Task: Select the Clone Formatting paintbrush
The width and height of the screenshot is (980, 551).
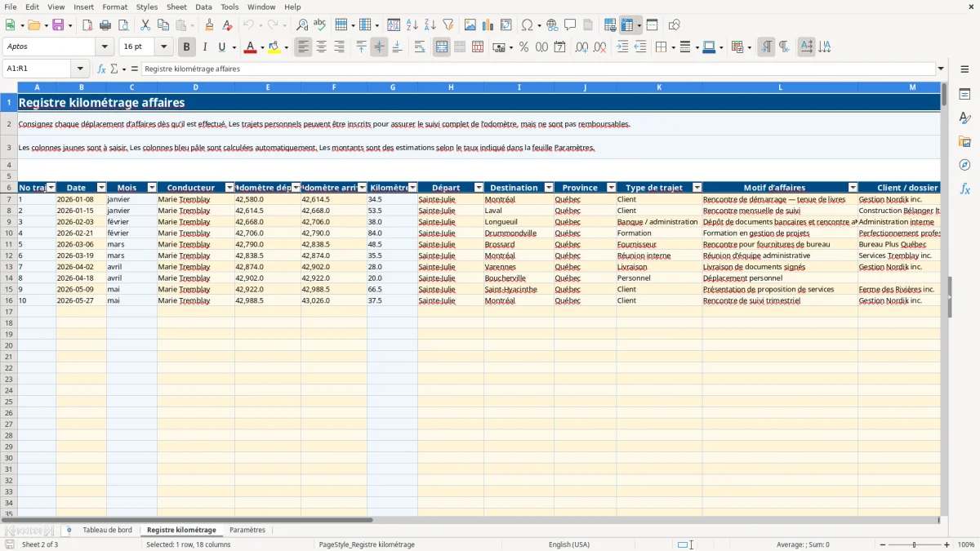Action: click(x=209, y=25)
